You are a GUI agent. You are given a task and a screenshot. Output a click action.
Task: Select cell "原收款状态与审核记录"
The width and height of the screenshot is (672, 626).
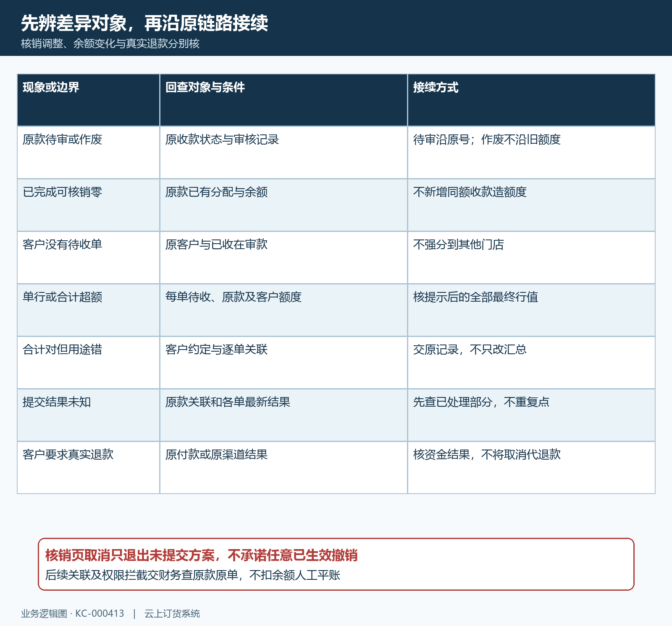click(x=283, y=153)
